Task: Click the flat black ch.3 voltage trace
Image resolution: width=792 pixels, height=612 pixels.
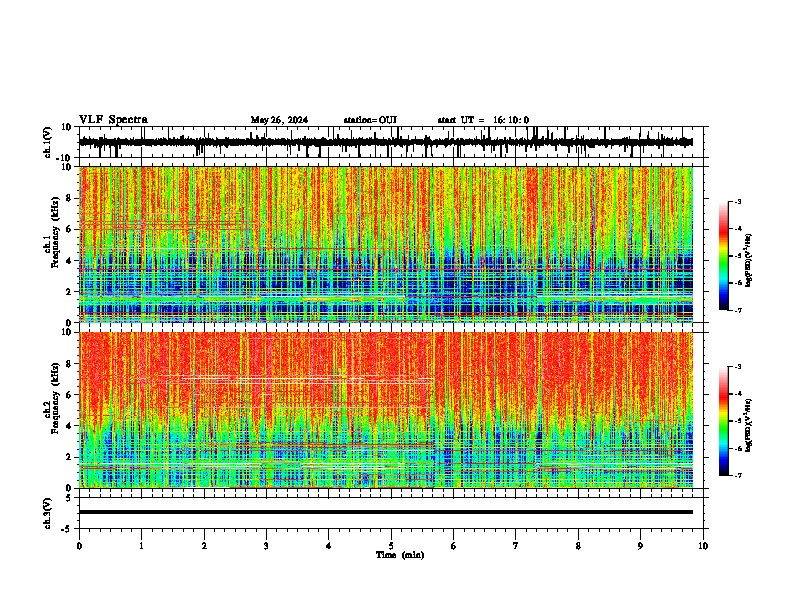Action: pos(386,512)
